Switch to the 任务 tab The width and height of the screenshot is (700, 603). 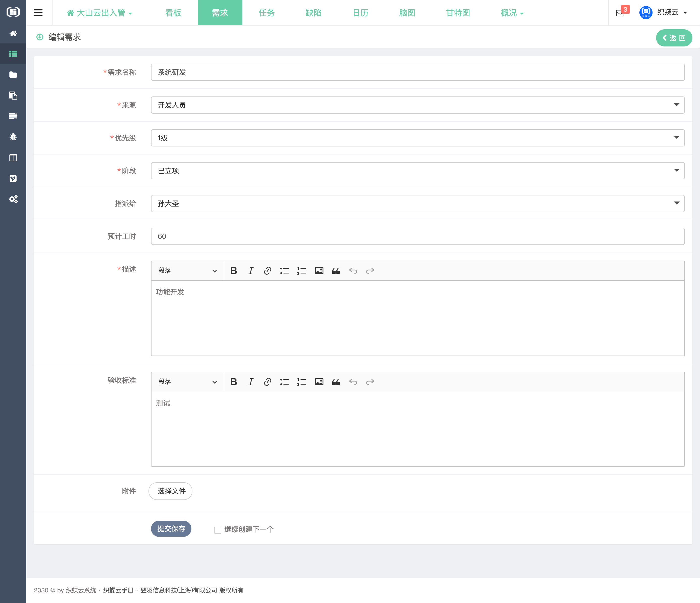point(267,13)
